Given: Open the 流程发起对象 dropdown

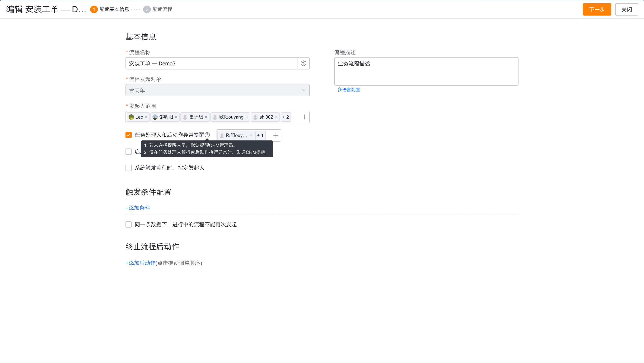Looking at the screenshot, I should pyautogui.click(x=217, y=90).
